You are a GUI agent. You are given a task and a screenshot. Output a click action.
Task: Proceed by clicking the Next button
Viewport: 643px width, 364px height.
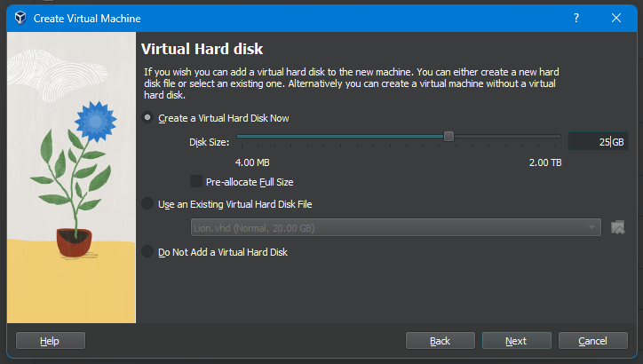(516, 341)
